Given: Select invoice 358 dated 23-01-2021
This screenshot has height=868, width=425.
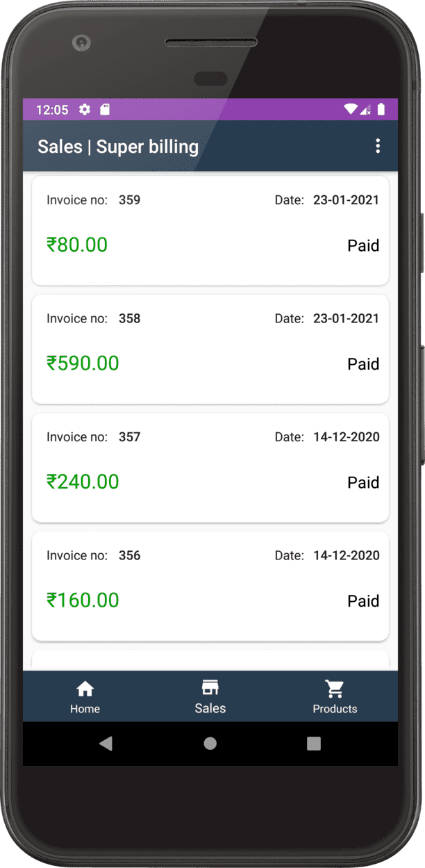Looking at the screenshot, I should pos(210,349).
